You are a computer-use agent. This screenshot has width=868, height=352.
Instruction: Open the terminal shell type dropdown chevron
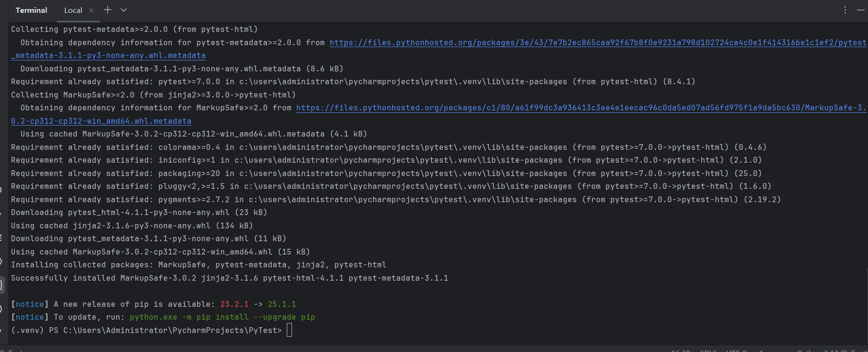point(124,10)
